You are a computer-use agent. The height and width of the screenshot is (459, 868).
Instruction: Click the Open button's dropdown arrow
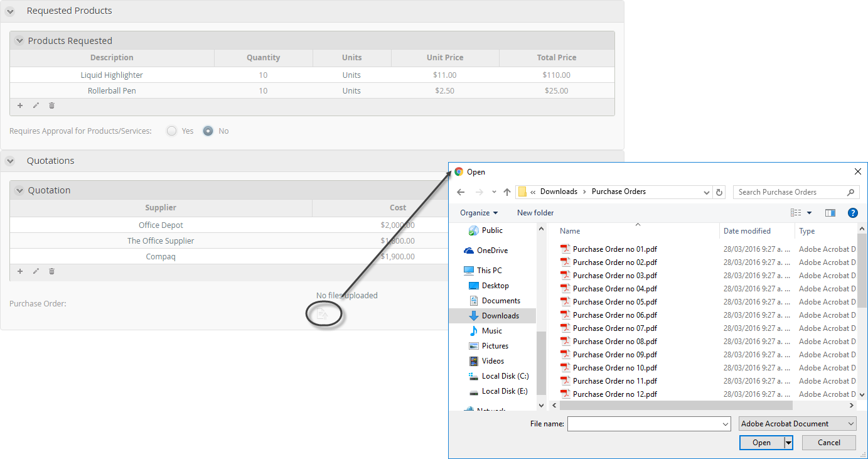[x=789, y=443]
